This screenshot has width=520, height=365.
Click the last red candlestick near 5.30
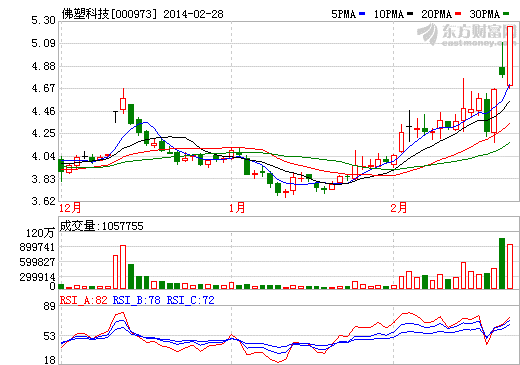click(x=510, y=56)
